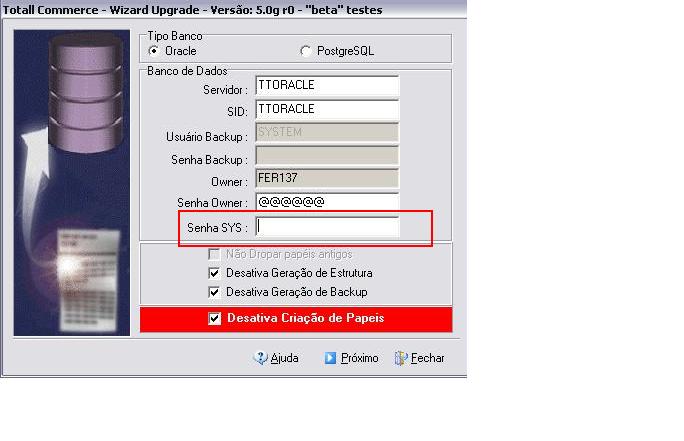684x441 pixels.
Task: Click the Owner field showing FER137
Action: (327, 178)
